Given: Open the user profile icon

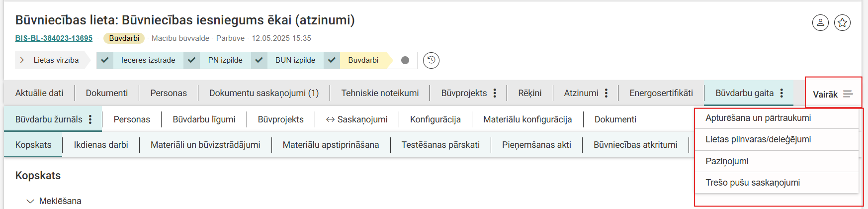Looking at the screenshot, I should point(820,22).
